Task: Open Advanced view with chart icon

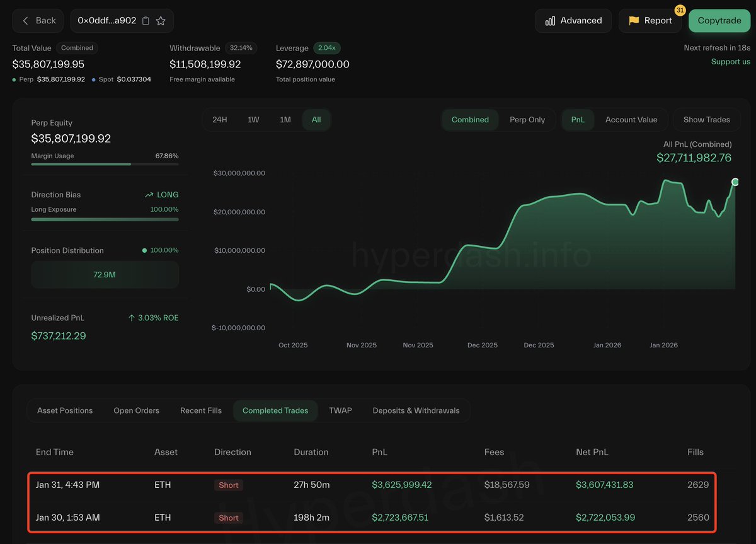Action: pos(573,21)
